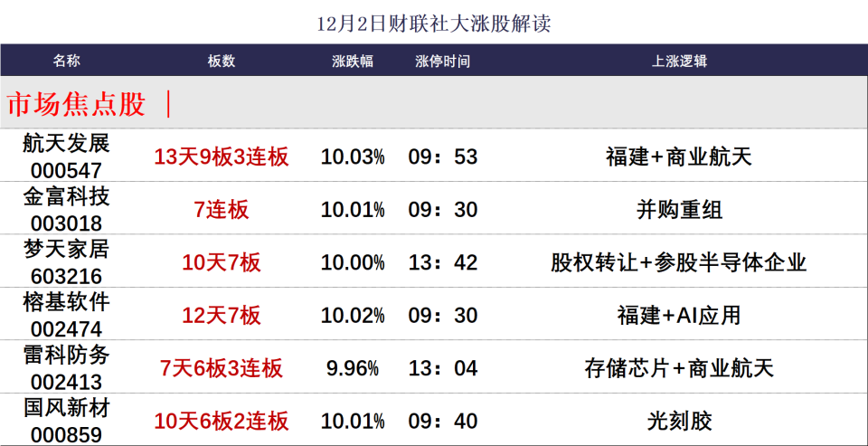Viewport: 868px width, 446px height.
Task: Select the stock name 梦天家居
Action: (x=66, y=250)
